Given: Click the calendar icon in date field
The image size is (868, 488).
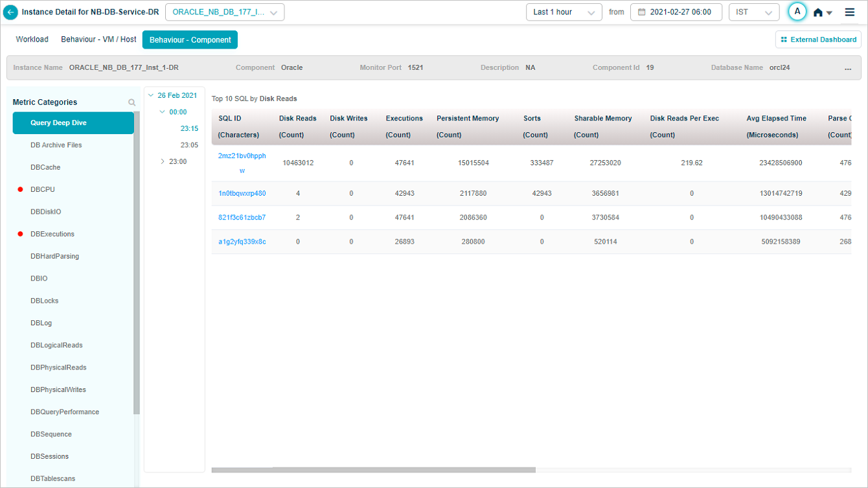Looking at the screenshot, I should click(x=641, y=12).
